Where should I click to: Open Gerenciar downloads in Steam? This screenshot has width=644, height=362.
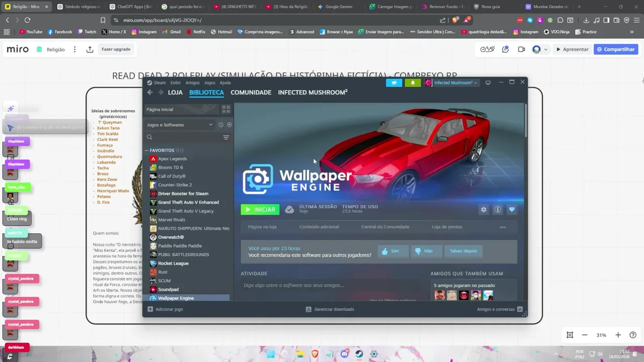point(330,309)
